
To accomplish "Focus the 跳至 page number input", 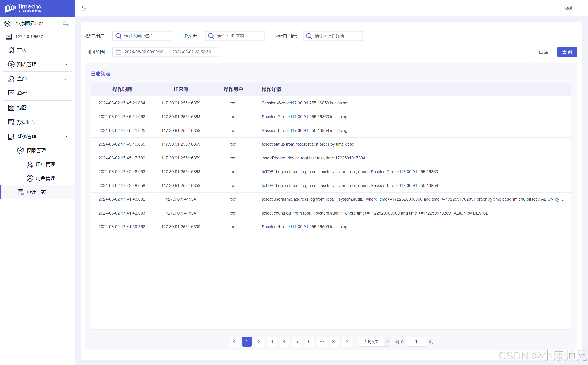I will [416, 342].
